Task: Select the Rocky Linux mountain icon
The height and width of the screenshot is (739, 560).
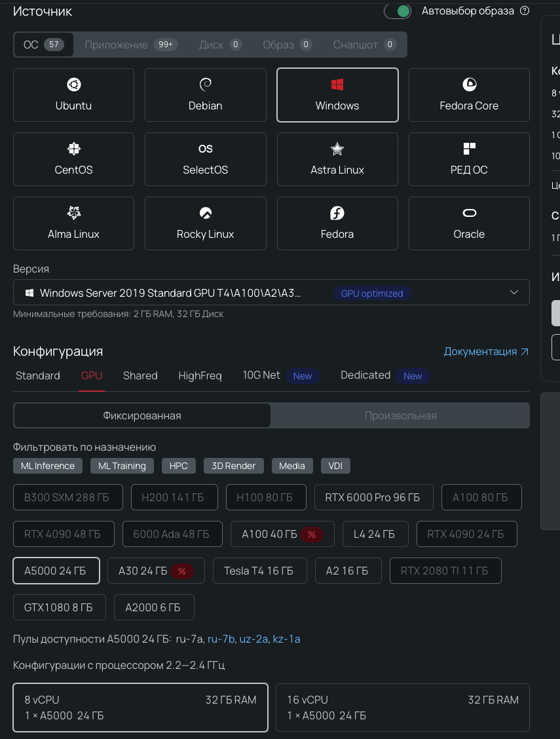Action: pyautogui.click(x=206, y=213)
